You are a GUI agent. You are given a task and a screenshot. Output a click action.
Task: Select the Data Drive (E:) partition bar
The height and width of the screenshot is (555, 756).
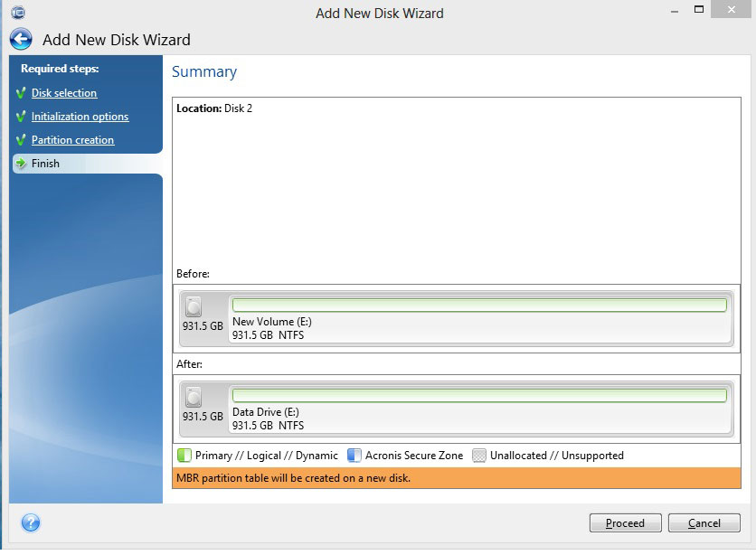(479, 396)
